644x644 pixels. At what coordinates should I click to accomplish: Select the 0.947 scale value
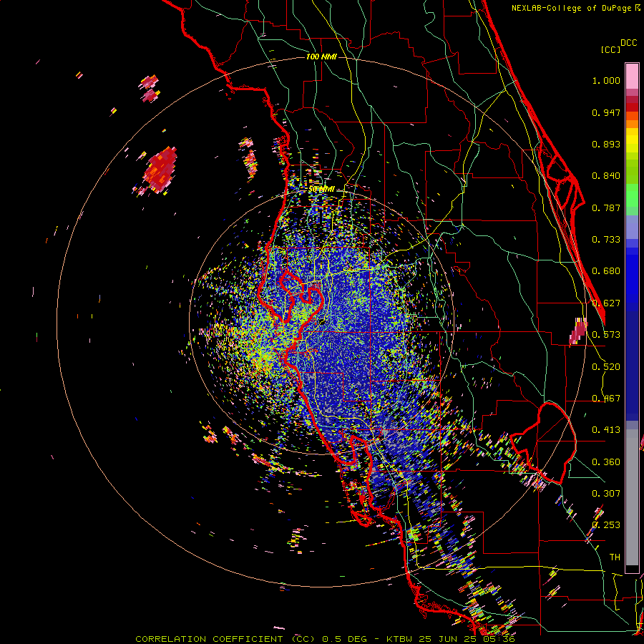pos(606,112)
